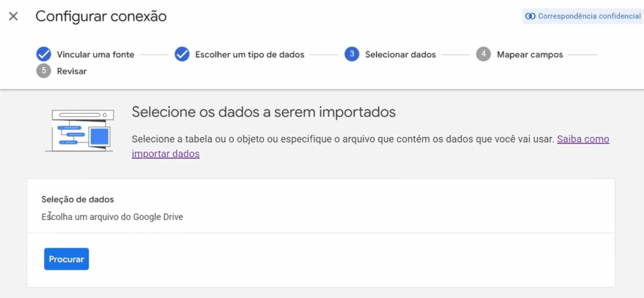Click the Configurar conexão page title

tap(101, 16)
